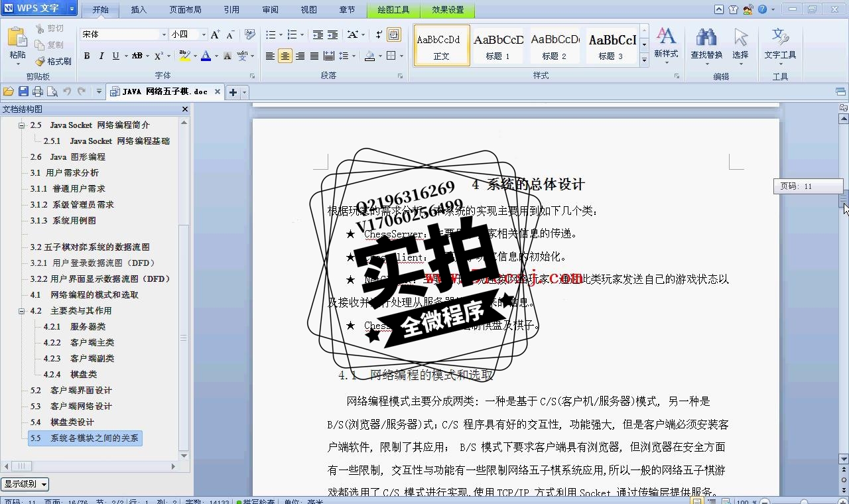Open the phonetic guide (wén) icon

(x=242, y=56)
